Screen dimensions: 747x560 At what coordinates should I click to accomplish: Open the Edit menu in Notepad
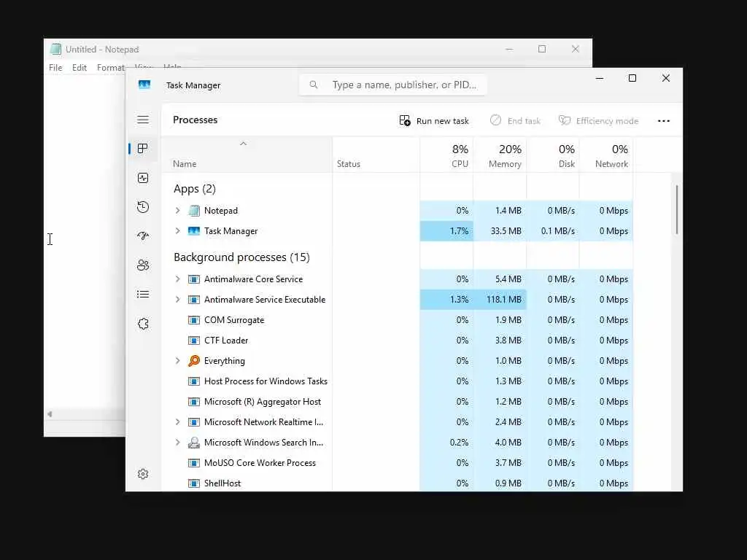click(x=79, y=68)
